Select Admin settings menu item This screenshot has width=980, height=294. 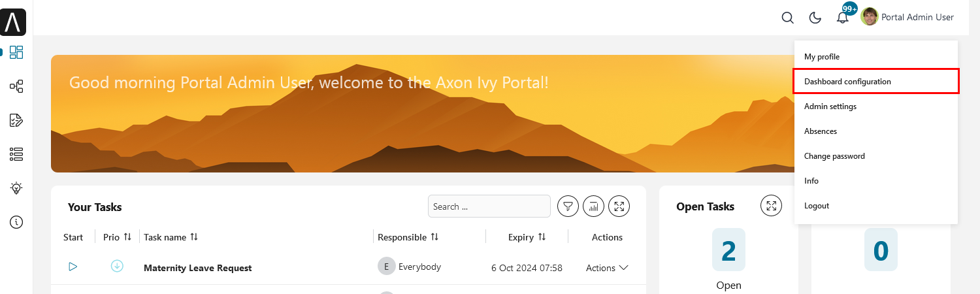[876, 106]
